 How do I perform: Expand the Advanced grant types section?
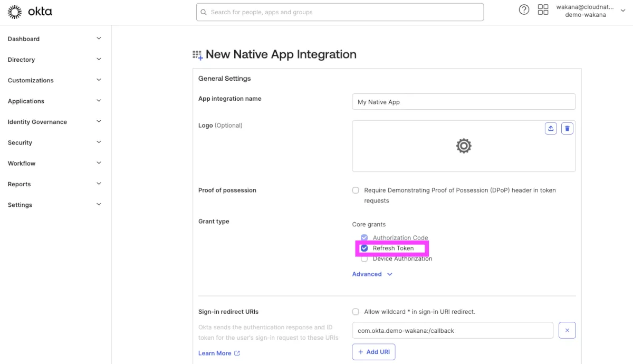pos(372,274)
